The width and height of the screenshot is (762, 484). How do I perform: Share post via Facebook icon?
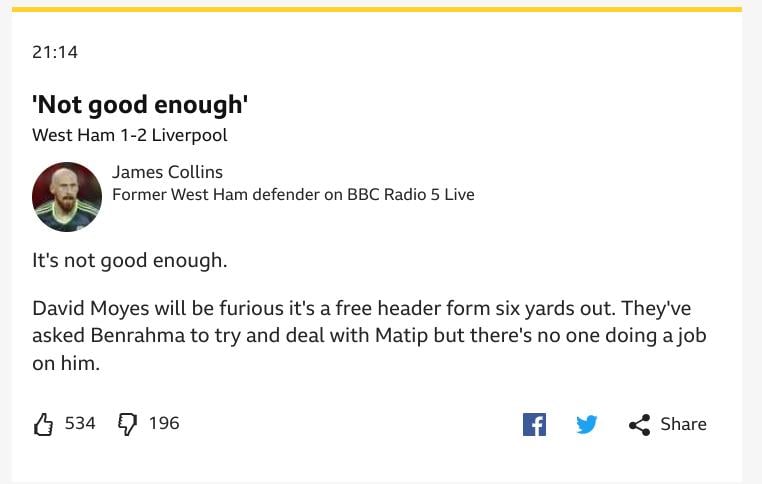pos(534,424)
